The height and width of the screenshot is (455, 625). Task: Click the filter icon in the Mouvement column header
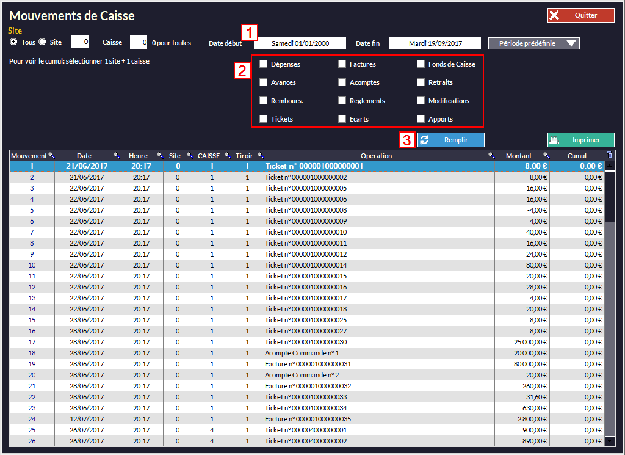click(x=51, y=156)
